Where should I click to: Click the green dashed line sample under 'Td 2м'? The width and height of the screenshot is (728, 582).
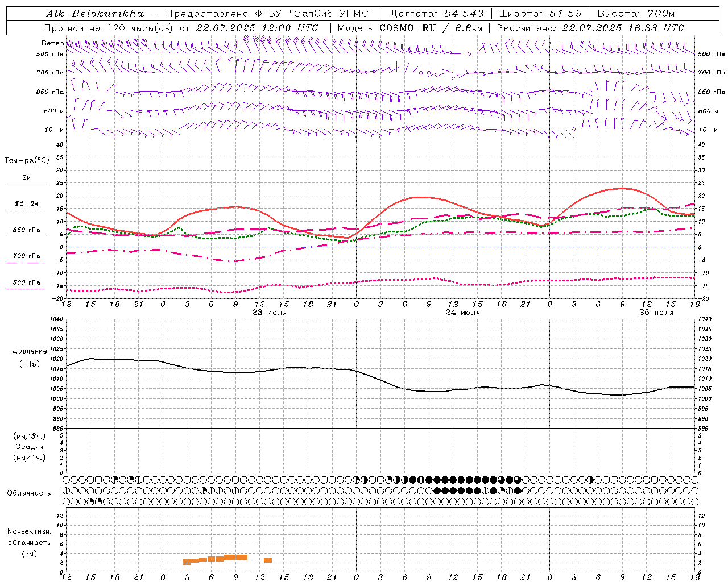25,210
